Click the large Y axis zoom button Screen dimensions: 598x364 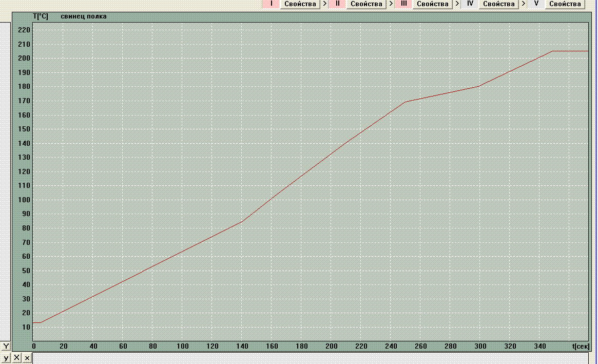click(6, 347)
